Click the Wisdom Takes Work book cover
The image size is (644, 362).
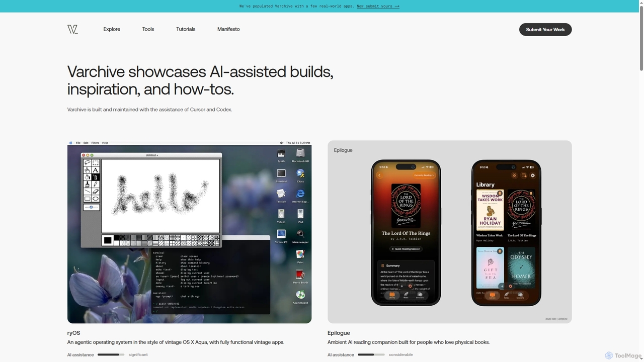490,210
